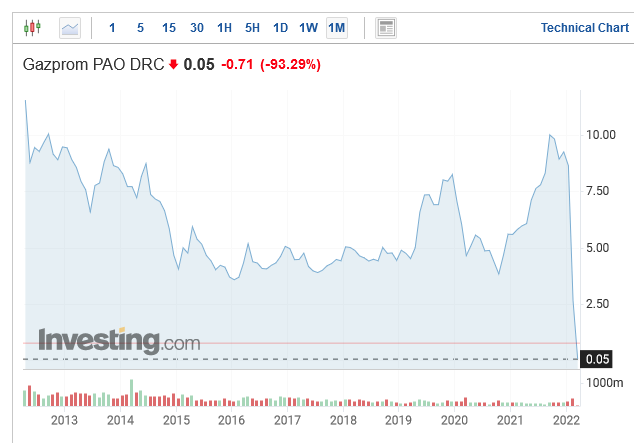The height and width of the screenshot is (443, 634).
Task: Click the 2018 year axis label
Action: click(x=343, y=420)
